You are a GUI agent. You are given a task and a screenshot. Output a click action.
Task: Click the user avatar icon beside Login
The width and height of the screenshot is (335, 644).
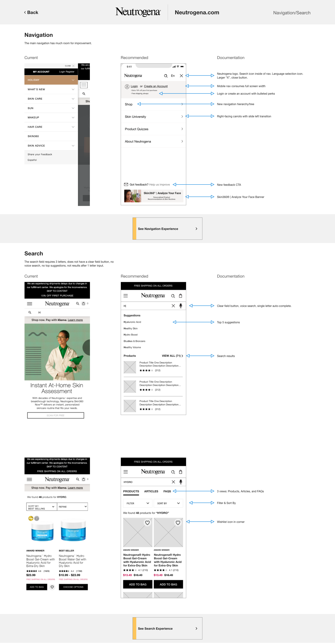[x=127, y=86]
